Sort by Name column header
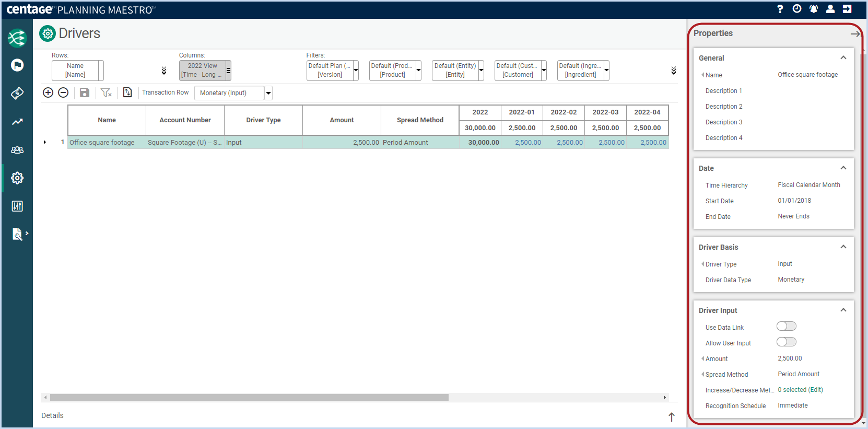The height and width of the screenshot is (429, 868). [107, 120]
